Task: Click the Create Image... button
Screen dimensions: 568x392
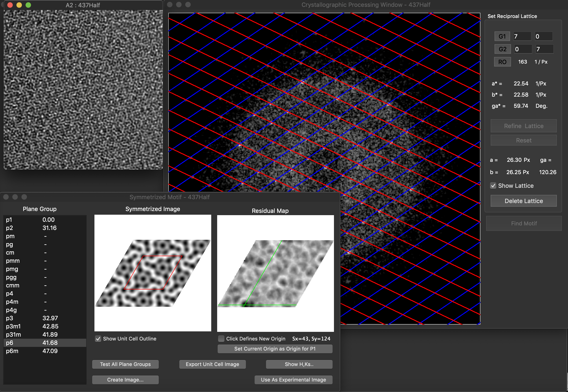Action: [x=125, y=380]
